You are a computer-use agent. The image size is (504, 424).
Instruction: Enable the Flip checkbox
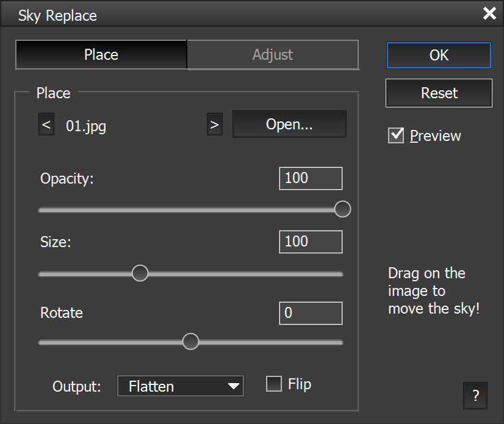(275, 384)
